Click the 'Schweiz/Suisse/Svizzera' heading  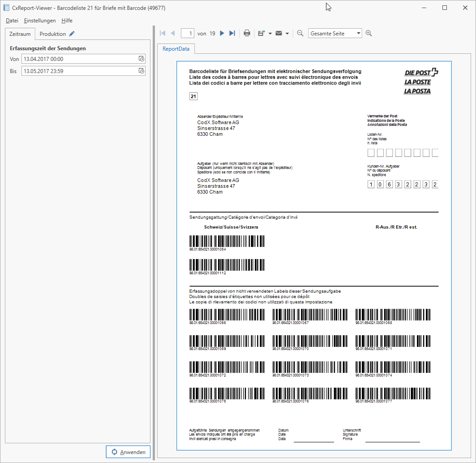231,227
